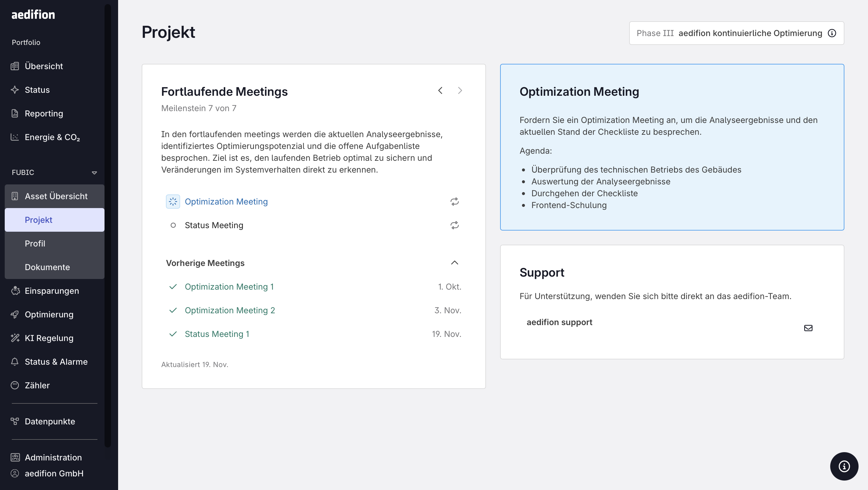Click the recurring icon beside Optimization Meeting
Viewport: 868px width, 490px height.
pos(454,202)
